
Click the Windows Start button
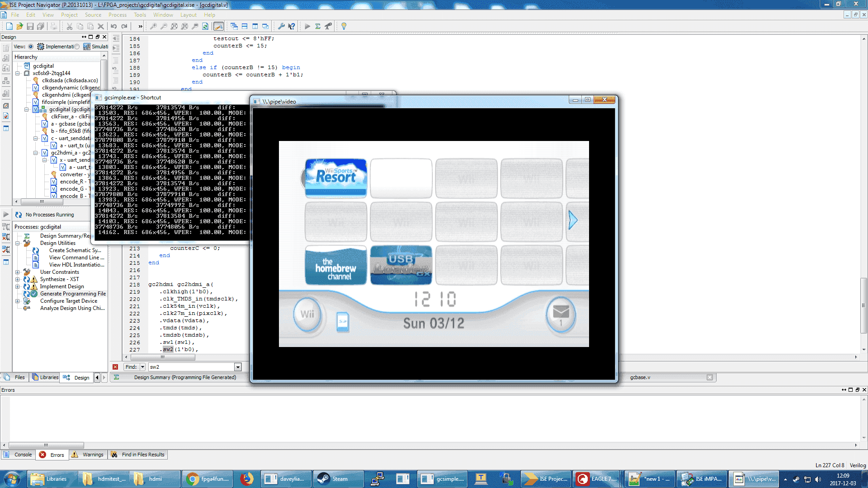click(x=12, y=479)
